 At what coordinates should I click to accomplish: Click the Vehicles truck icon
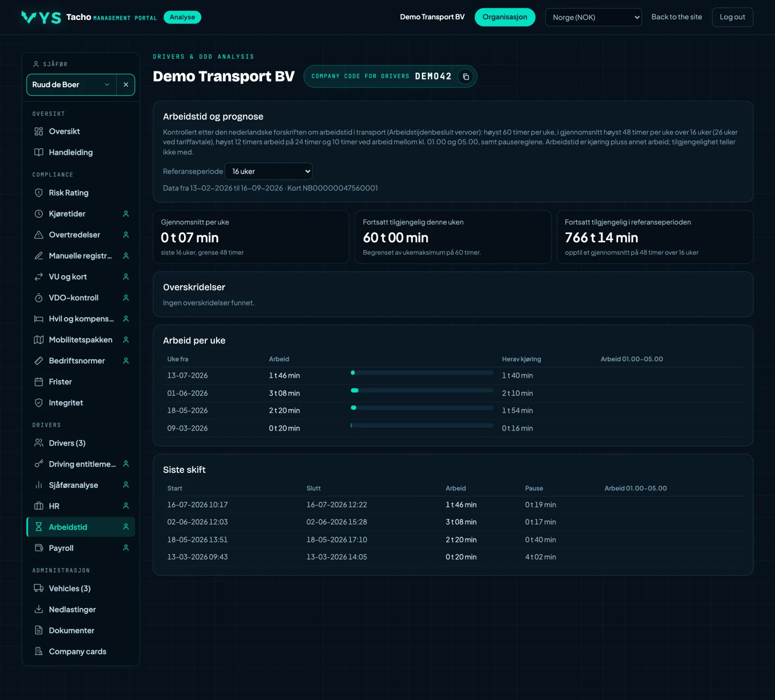pyautogui.click(x=39, y=589)
